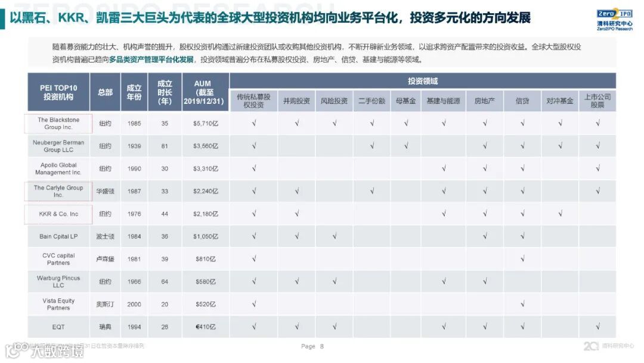
Task: Select Neuberger Berman Group LLC cell
Action: [58, 146]
